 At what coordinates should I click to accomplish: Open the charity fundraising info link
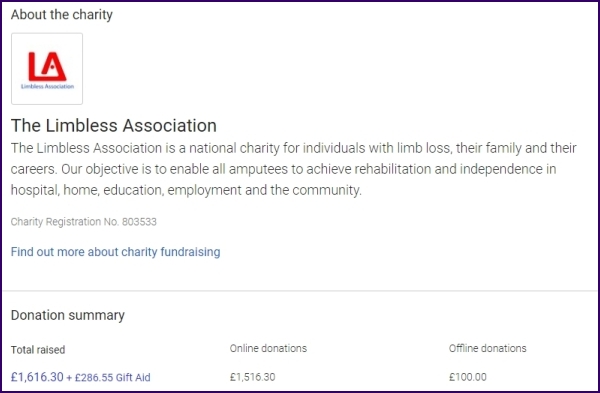(x=116, y=252)
